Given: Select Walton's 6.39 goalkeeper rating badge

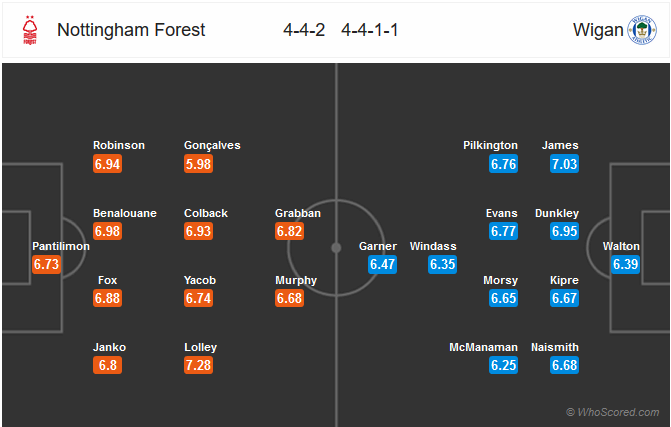Looking at the screenshot, I should click(625, 264).
